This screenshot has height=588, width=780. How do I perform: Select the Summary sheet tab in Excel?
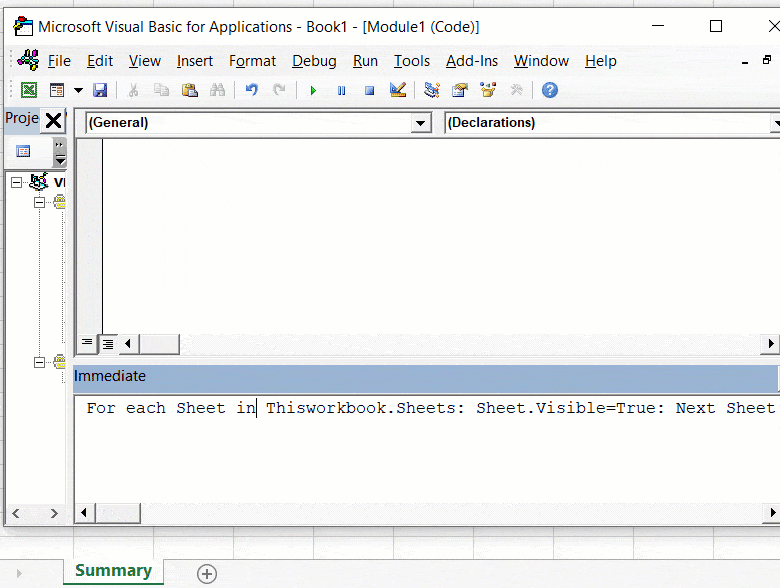(x=113, y=571)
